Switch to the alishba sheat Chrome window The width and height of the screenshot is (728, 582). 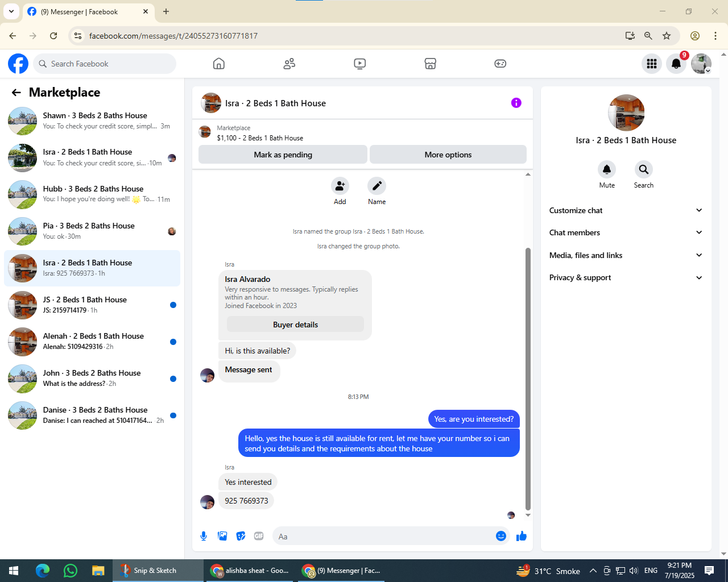pyautogui.click(x=250, y=571)
